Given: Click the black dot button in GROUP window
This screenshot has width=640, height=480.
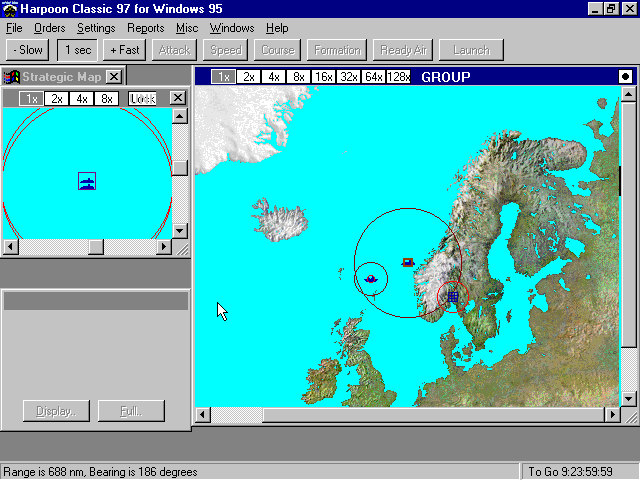Looking at the screenshot, I should click(x=625, y=77).
